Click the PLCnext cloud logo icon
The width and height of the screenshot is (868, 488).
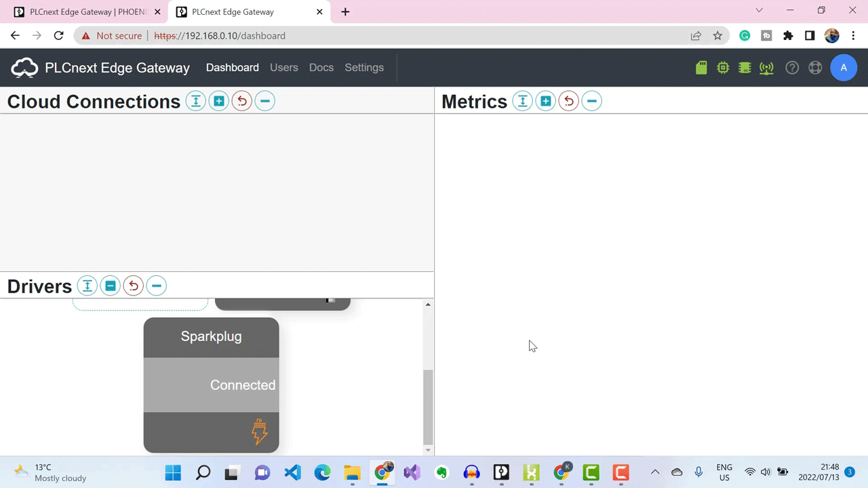25,68
